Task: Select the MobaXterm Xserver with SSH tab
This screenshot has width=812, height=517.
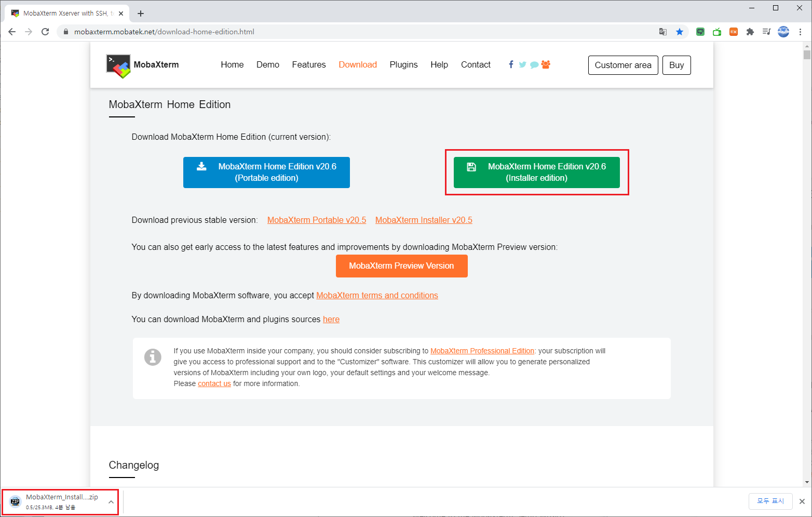Action: (66, 14)
